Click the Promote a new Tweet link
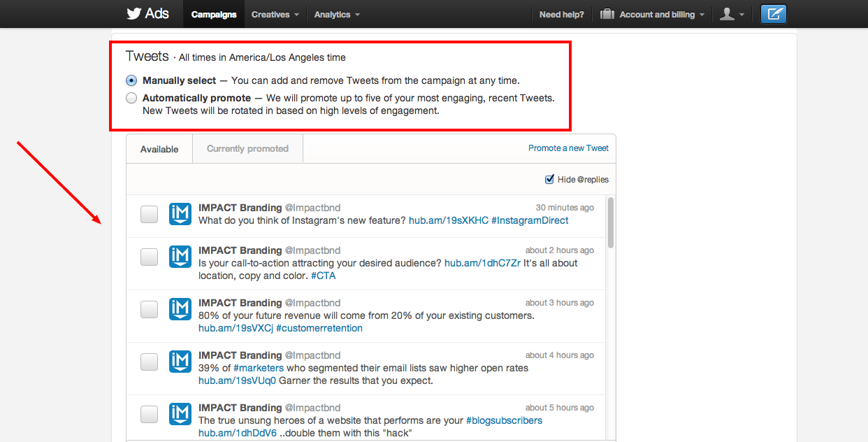The height and width of the screenshot is (442, 868). point(568,148)
